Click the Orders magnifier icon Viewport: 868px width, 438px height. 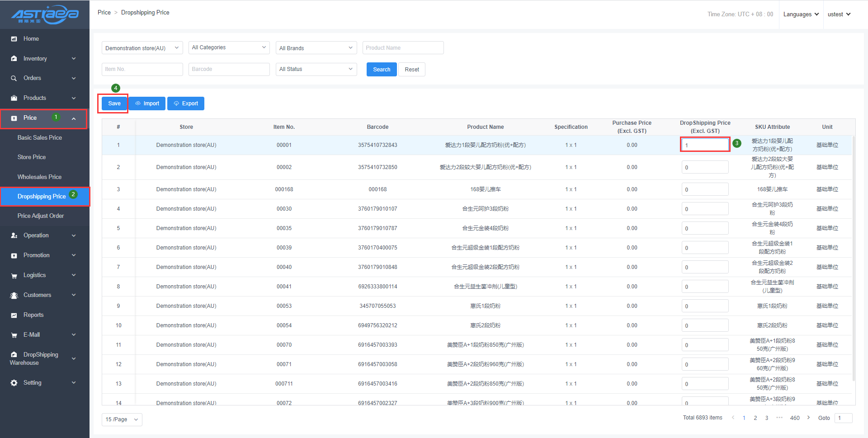coord(14,78)
